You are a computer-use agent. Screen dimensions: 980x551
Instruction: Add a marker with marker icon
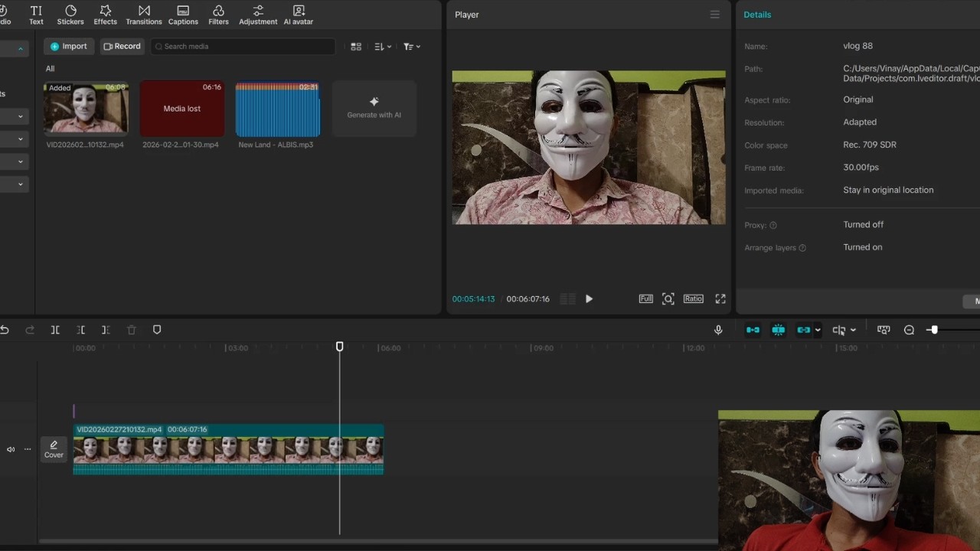click(157, 330)
